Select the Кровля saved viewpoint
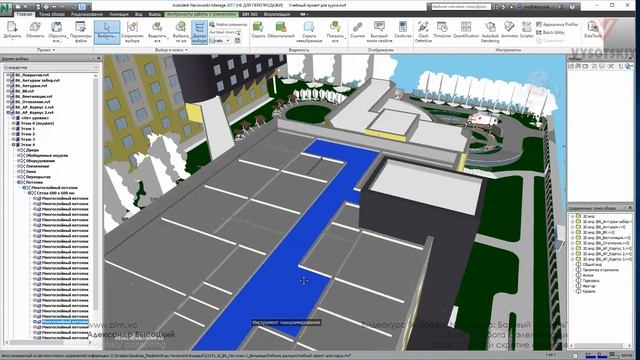The height and width of the screenshot is (360, 640). tap(589, 291)
